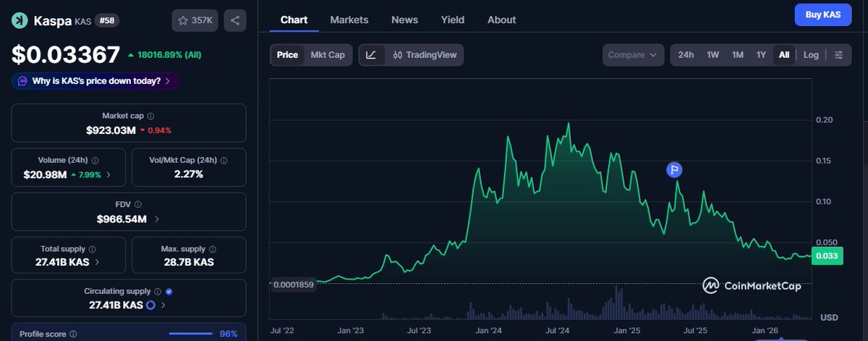Open the Chart tab

[x=294, y=20]
